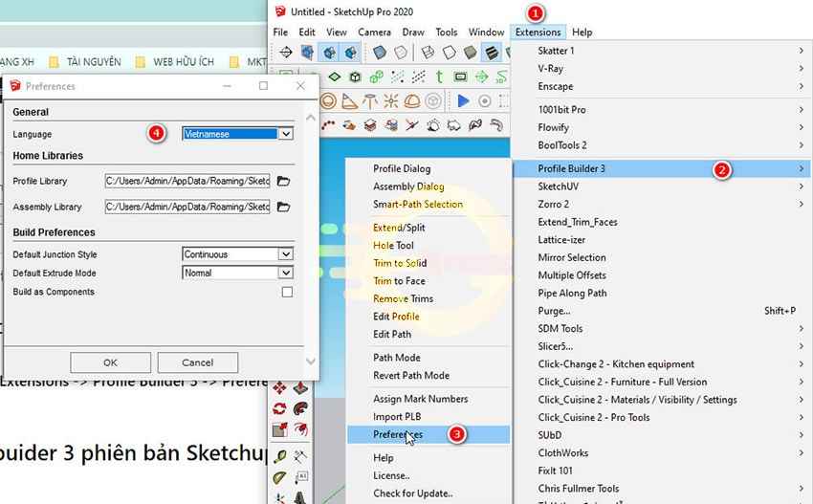Click the Skatter green letter t icon

coord(439,77)
